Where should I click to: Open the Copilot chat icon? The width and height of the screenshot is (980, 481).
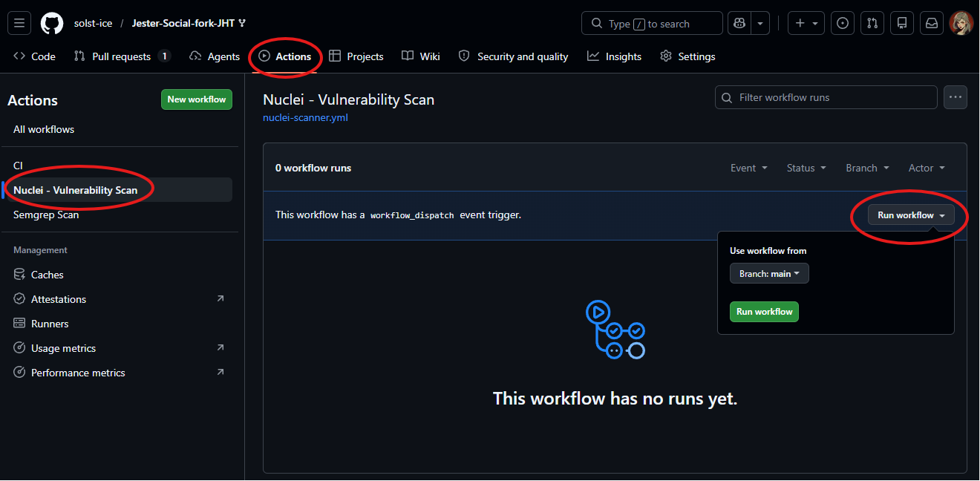[739, 23]
